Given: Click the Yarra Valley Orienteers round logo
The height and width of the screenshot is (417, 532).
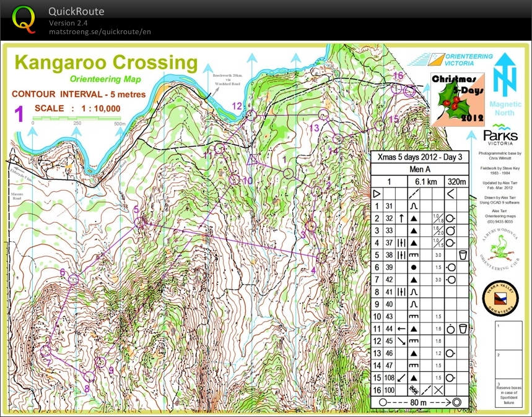Looking at the screenshot, I should (499, 298).
